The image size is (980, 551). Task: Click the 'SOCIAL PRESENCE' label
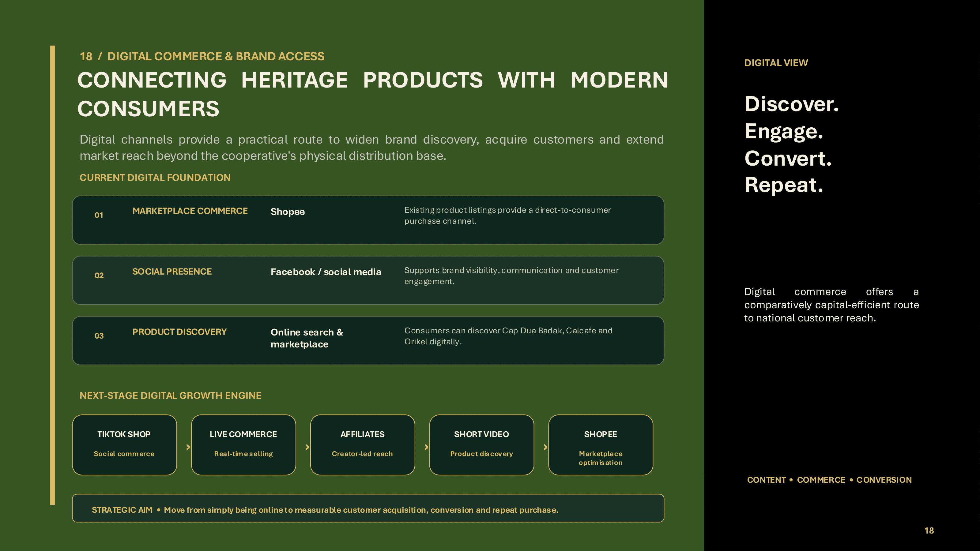[x=172, y=272]
